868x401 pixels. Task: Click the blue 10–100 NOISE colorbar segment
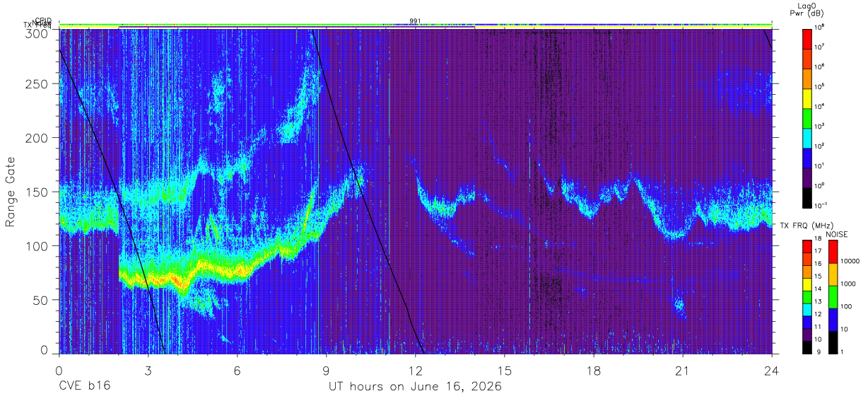(x=833, y=320)
